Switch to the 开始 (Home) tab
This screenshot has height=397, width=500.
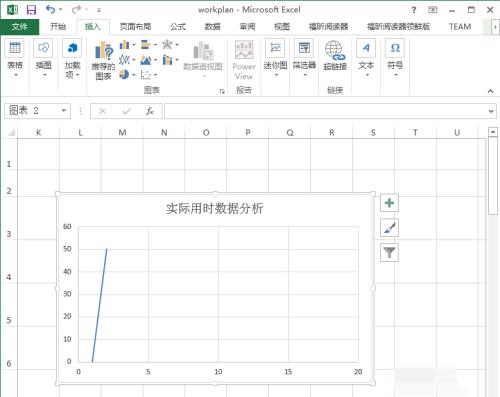point(58,27)
